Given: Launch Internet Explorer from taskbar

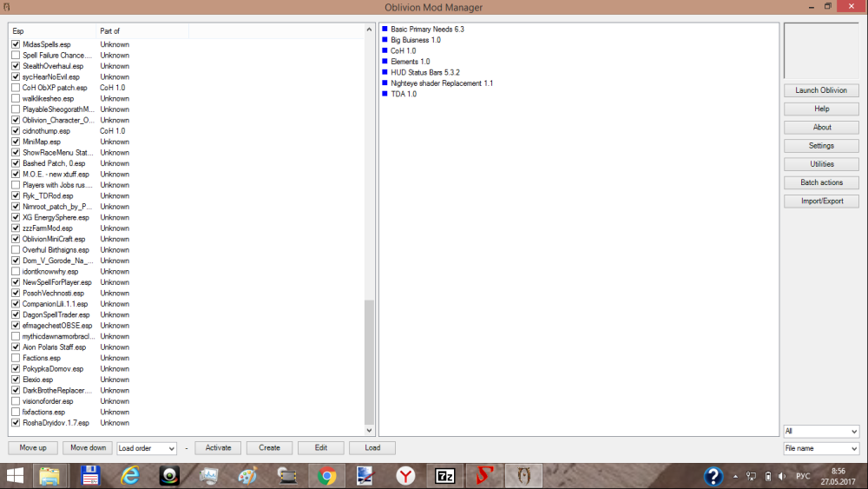Looking at the screenshot, I should coord(130,476).
